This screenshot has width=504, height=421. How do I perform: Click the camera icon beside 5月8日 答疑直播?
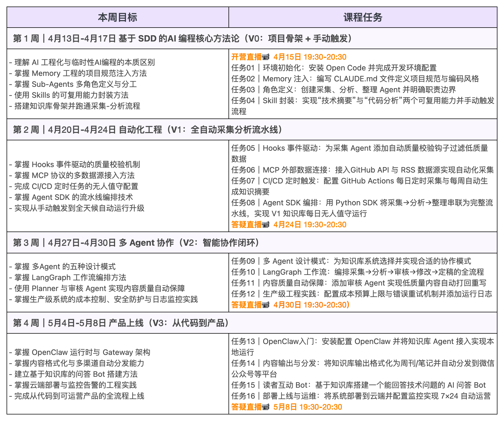(x=265, y=407)
